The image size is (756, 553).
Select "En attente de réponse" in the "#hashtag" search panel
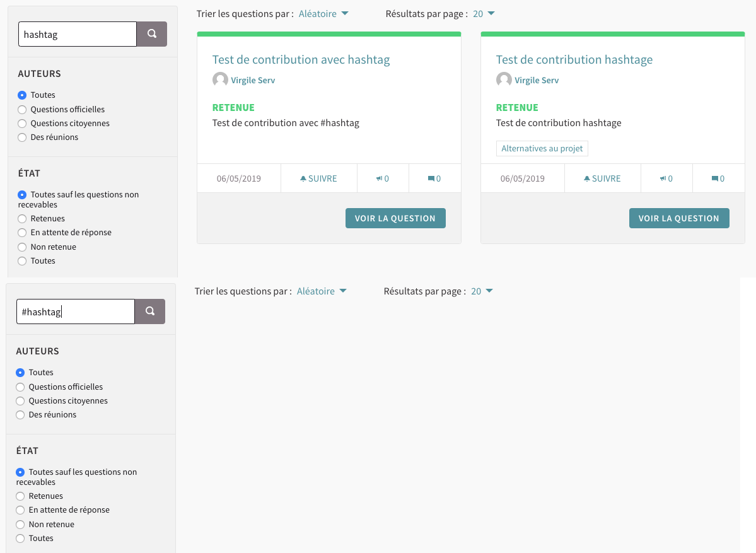tap(21, 510)
